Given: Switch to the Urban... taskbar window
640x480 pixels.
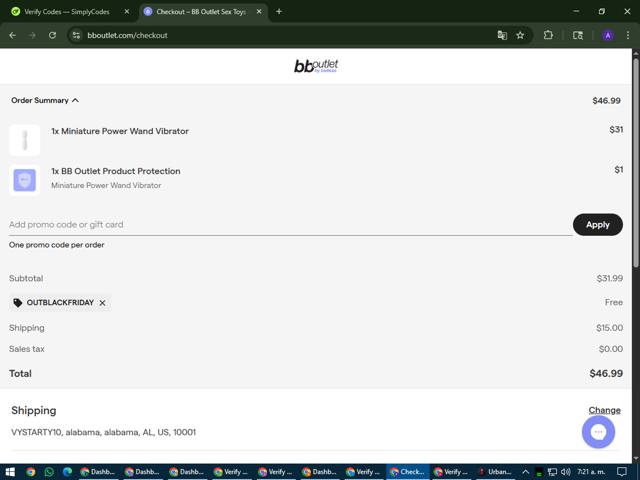Looking at the screenshot, I should point(495,472).
